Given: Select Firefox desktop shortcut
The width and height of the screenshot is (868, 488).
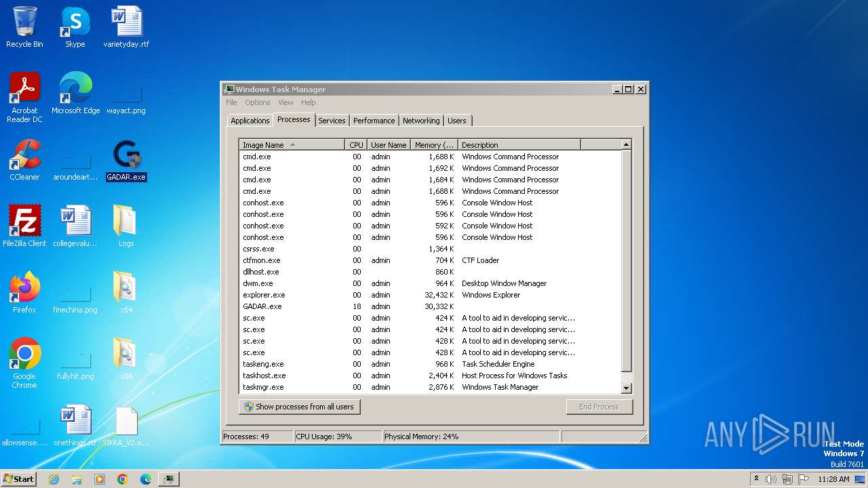Looking at the screenshot, I should coord(24,293).
